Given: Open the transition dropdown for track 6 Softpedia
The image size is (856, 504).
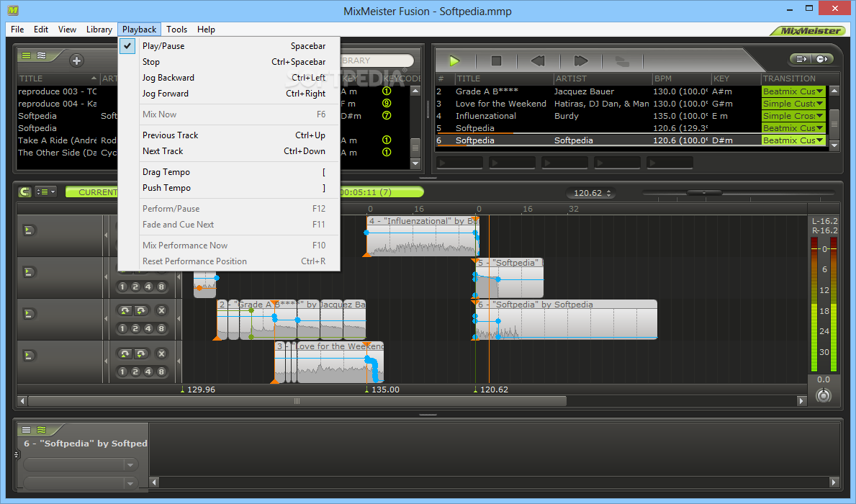Looking at the screenshot, I should pyautogui.click(x=820, y=140).
